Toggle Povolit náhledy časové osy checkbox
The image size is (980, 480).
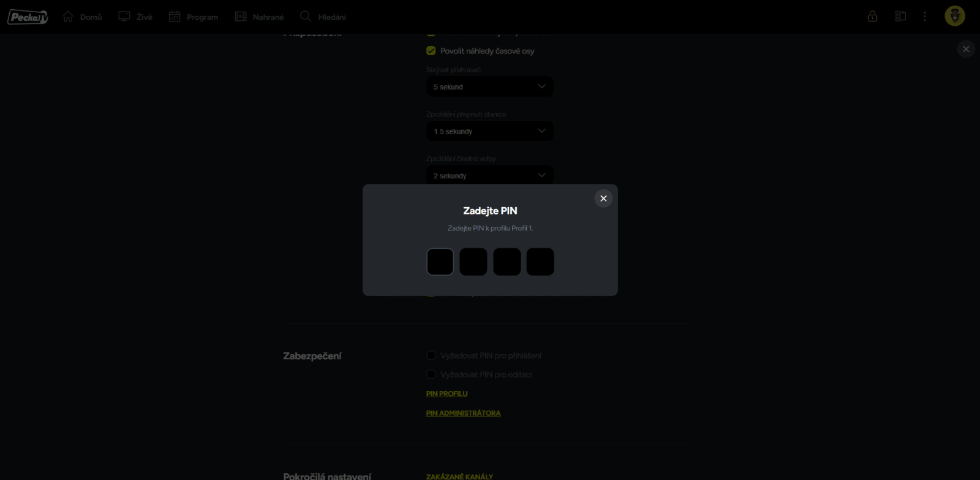coord(431,51)
